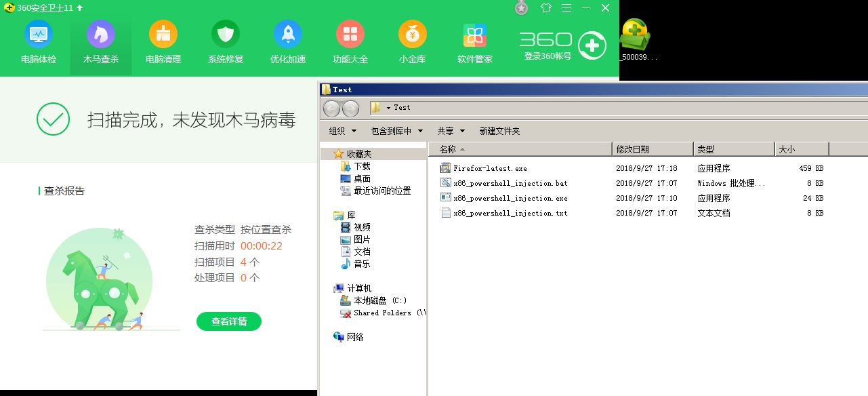Open 软件管家 software manager

point(475,43)
